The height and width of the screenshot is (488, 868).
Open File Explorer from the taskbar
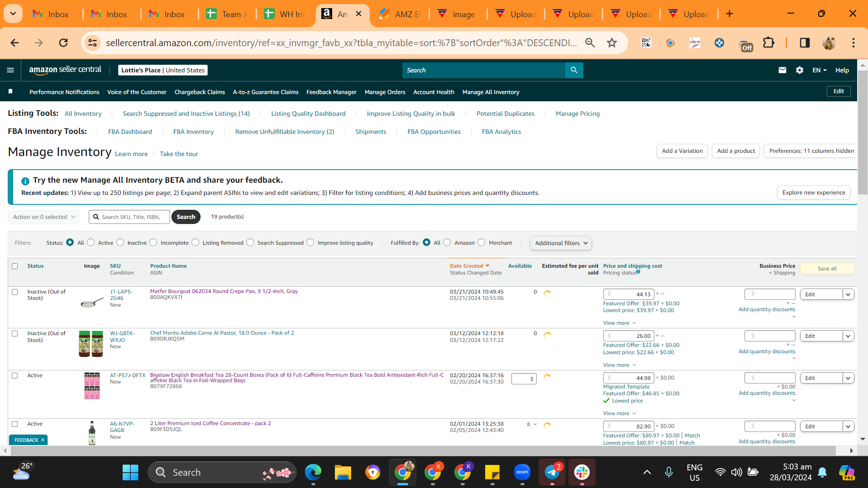[x=343, y=473]
